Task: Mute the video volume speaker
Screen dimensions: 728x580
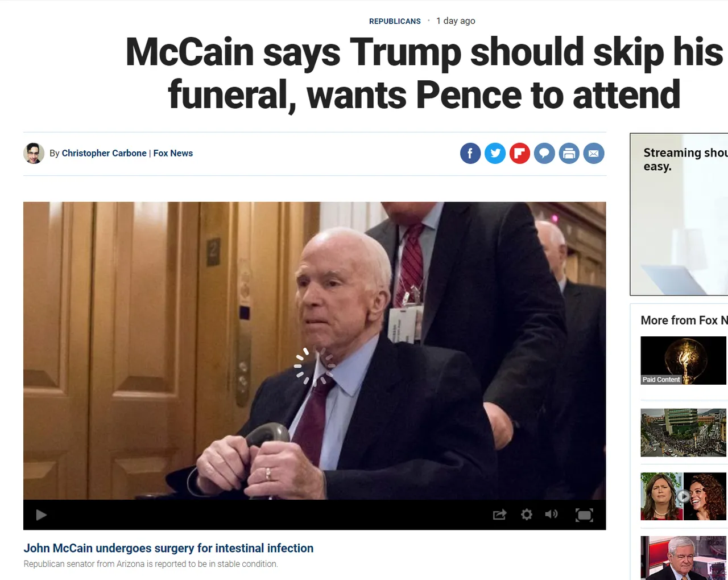Action: click(x=551, y=514)
